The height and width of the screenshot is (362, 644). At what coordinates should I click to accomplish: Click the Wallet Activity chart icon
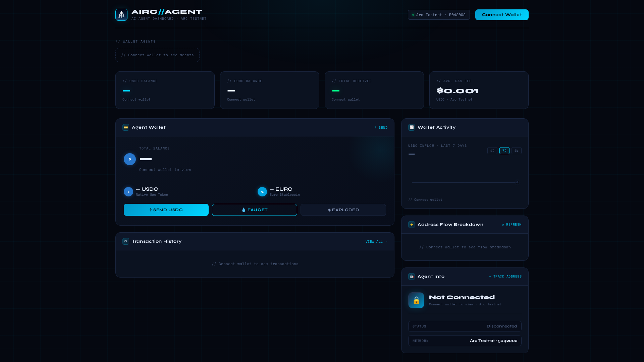[x=412, y=127]
